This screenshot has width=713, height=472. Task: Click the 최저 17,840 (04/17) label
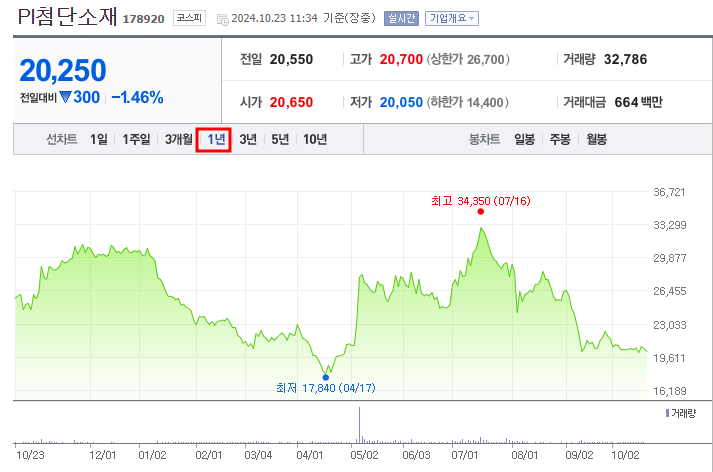click(326, 388)
